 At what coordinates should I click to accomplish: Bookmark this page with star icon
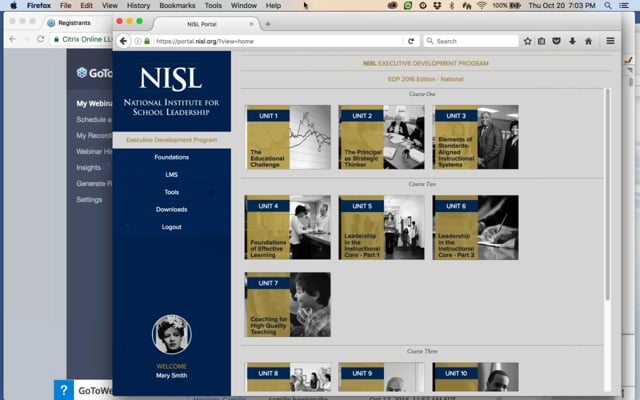pos(528,41)
